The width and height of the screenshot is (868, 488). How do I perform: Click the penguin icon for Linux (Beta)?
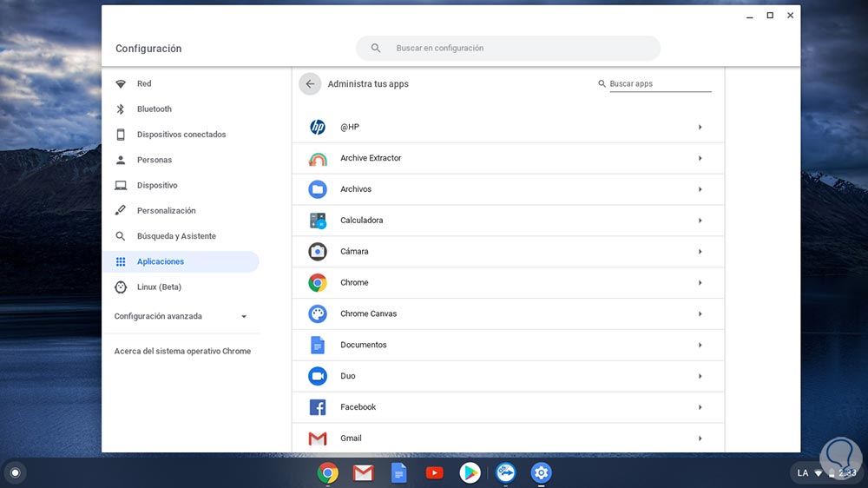pyautogui.click(x=121, y=287)
